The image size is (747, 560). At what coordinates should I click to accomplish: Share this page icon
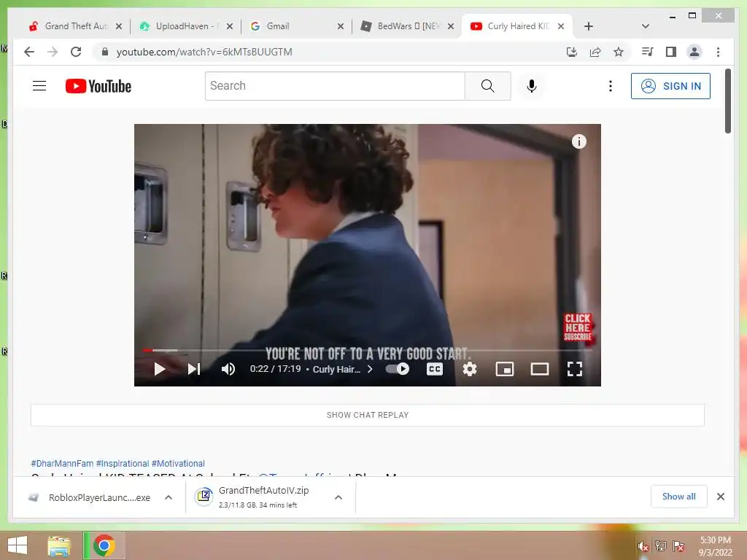pyautogui.click(x=595, y=52)
